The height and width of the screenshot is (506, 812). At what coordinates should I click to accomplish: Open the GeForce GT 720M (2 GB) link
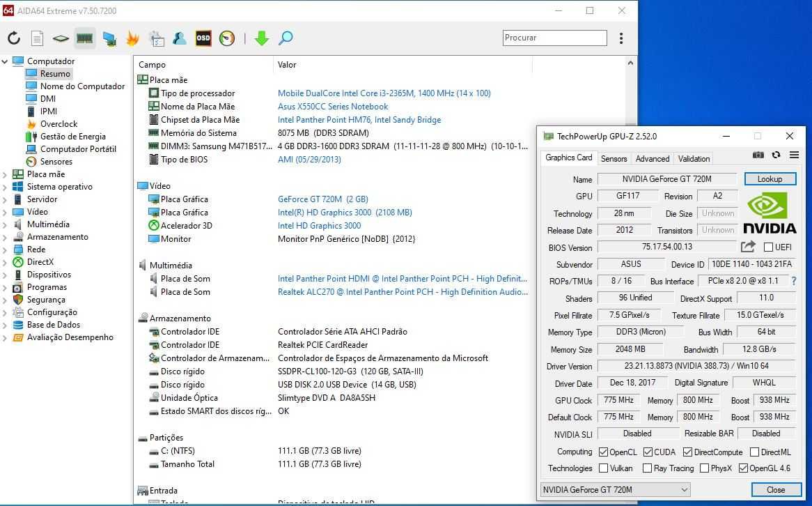pyautogui.click(x=323, y=199)
